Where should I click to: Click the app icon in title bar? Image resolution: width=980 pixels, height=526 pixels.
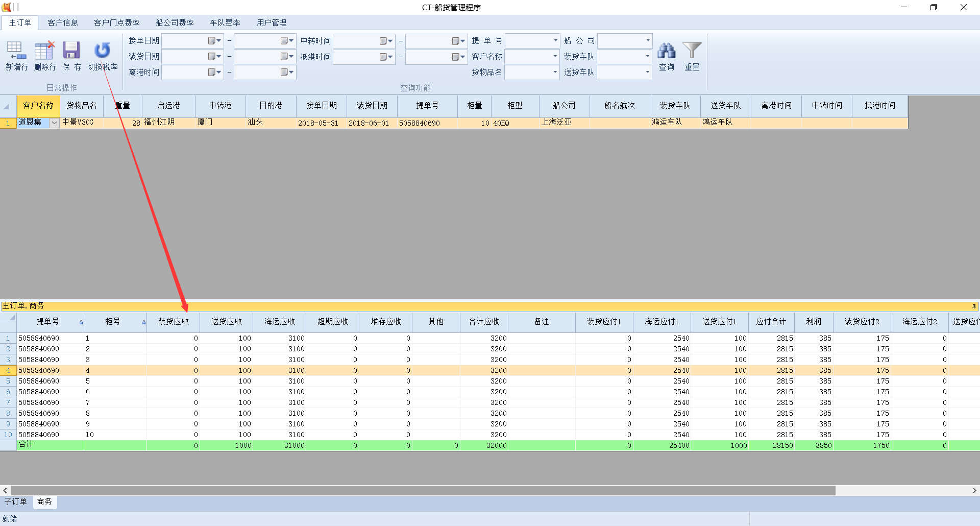click(x=6, y=7)
